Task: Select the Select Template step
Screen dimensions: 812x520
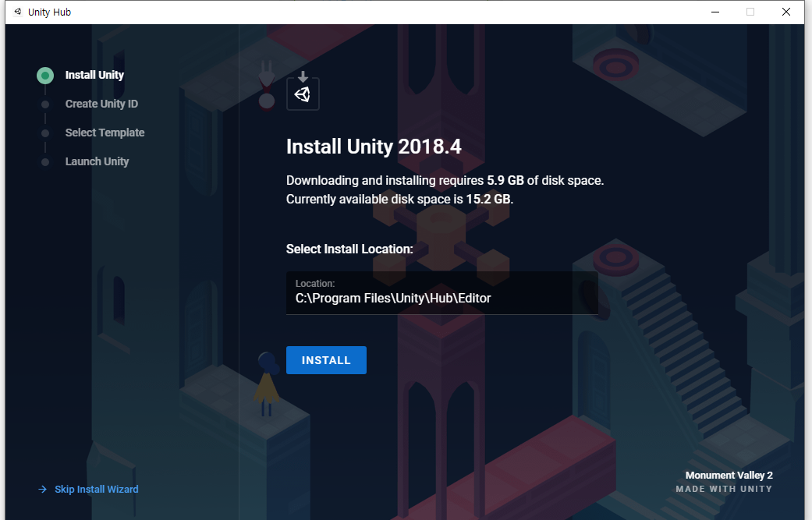Action: pos(105,133)
